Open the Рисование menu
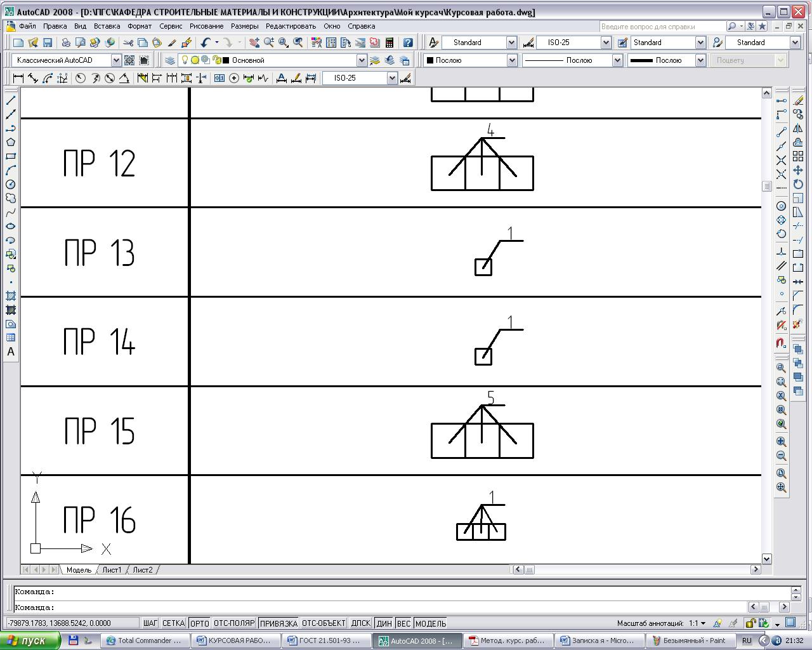The height and width of the screenshot is (650, 812). tap(206, 26)
